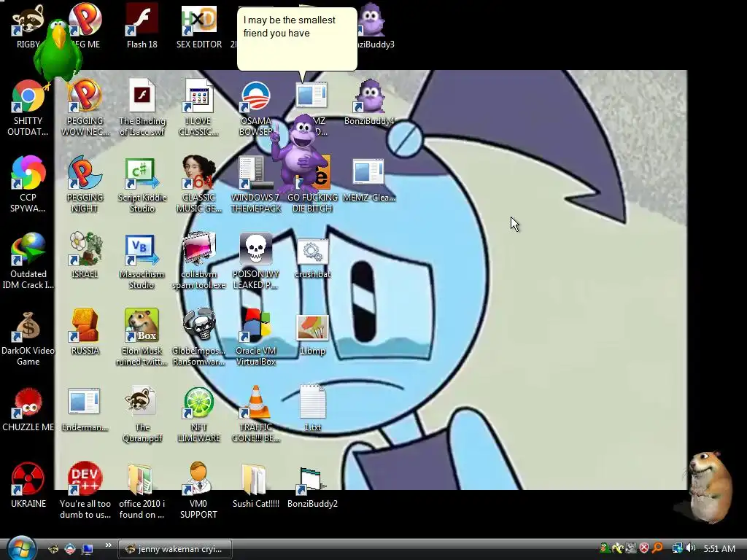This screenshot has width=747, height=560.
Task: Open the 5:51 AM clock
Action: pos(719,549)
